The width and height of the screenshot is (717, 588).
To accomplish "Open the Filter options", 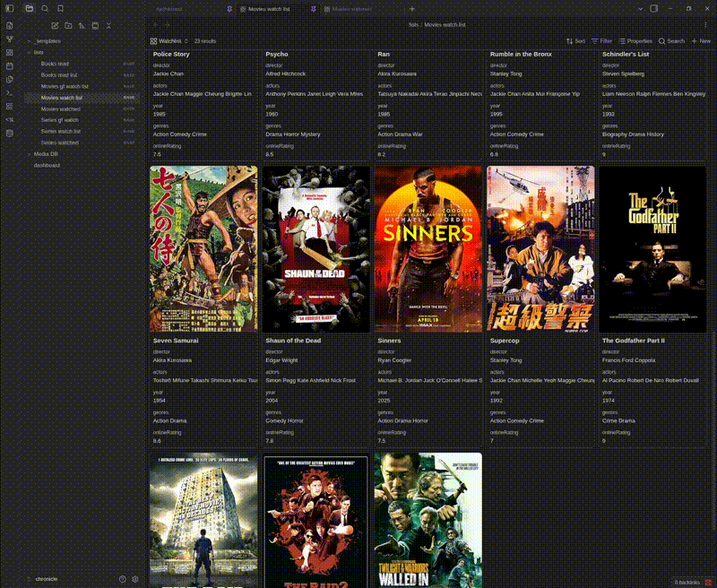I will [x=601, y=41].
